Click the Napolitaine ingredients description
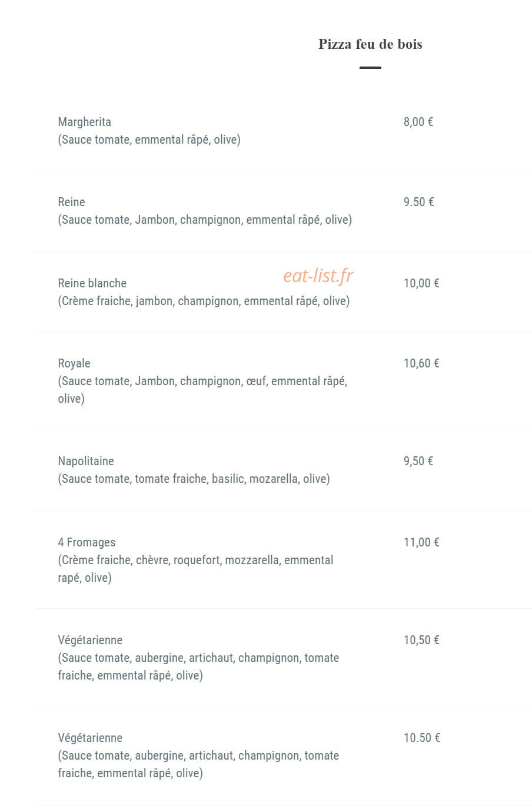The height and width of the screenshot is (812, 532). [194, 479]
